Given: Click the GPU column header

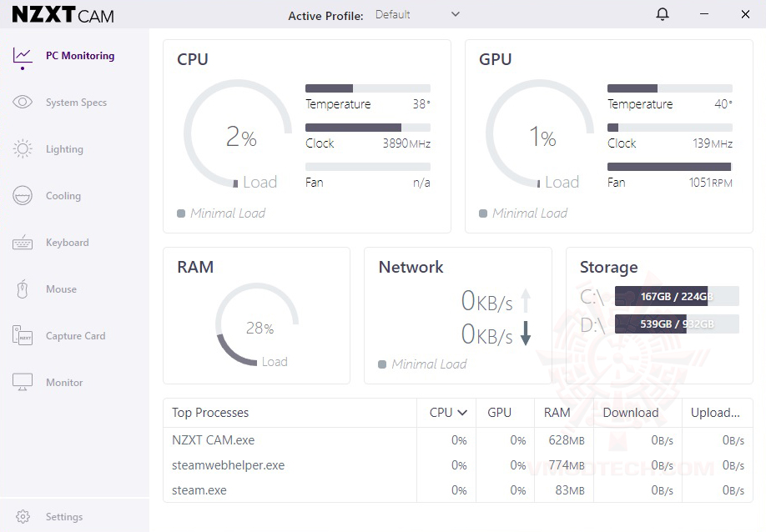Looking at the screenshot, I should point(499,413).
